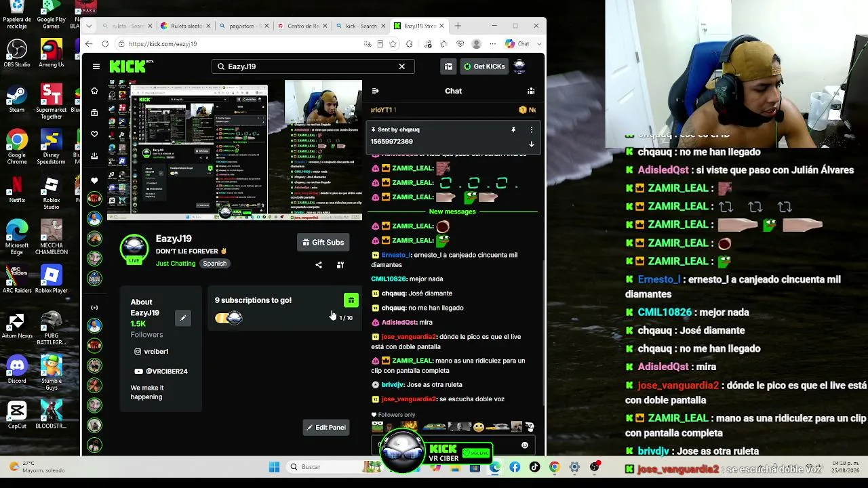Click the green gift icon for subscriptions goal

click(x=351, y=300)
